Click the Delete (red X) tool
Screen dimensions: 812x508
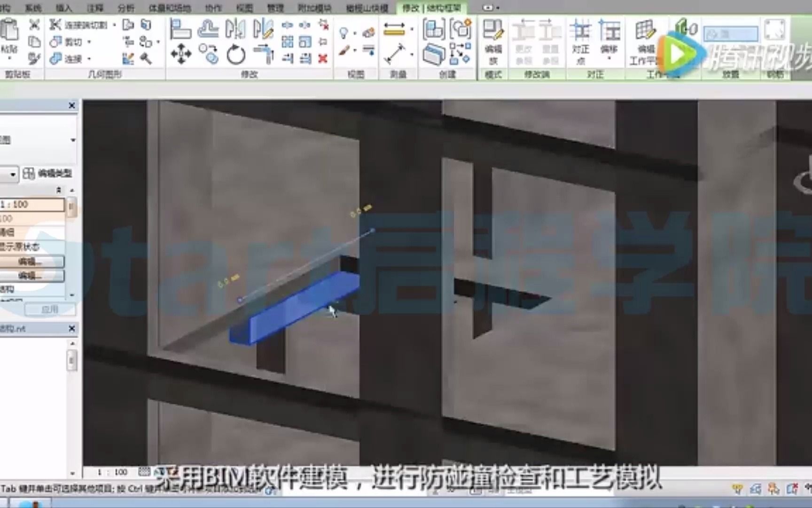click(322, 59)
